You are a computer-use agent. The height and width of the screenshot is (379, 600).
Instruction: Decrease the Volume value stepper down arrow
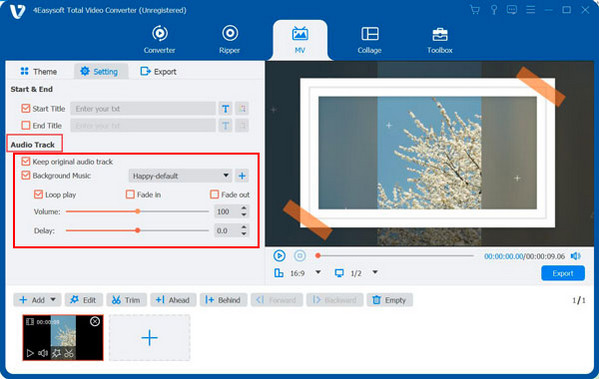pos(244,215)
